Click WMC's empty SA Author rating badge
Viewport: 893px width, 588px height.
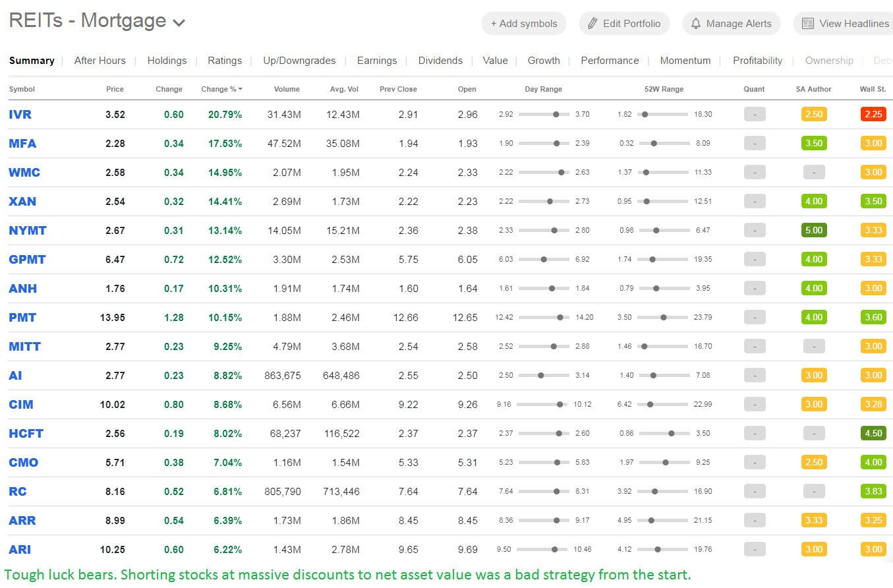(x=814, y=173)
